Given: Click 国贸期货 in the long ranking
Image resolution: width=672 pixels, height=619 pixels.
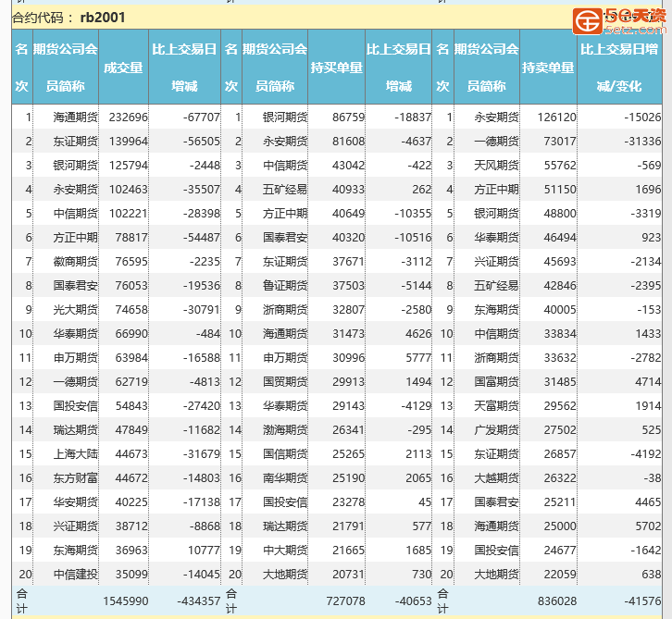Looking at the screenshot, I should tap(285, 381).
